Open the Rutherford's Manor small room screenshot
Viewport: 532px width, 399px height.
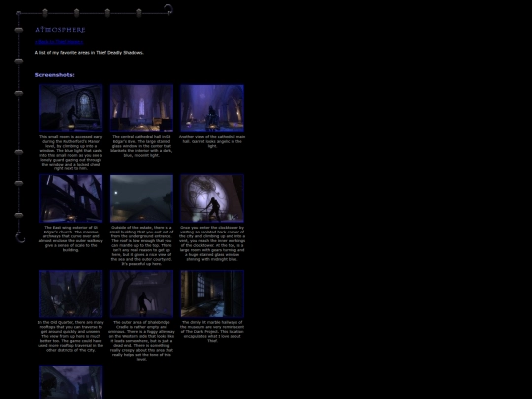click(x=71, y=108)
